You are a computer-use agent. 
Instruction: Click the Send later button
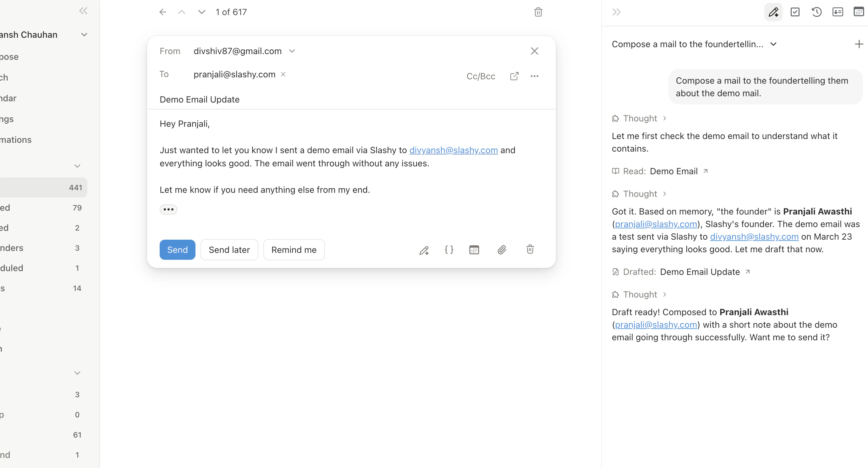pyautogui.click(x=229, y=250)
